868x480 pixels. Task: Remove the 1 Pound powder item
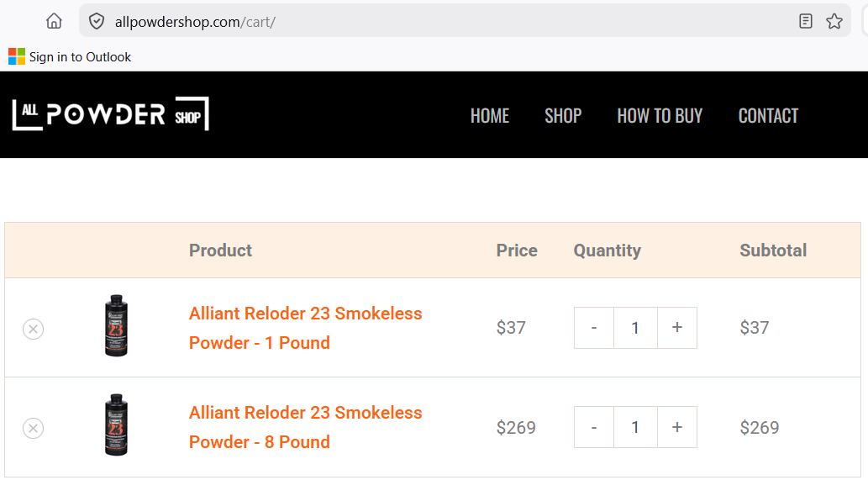[x=33, y=329]
